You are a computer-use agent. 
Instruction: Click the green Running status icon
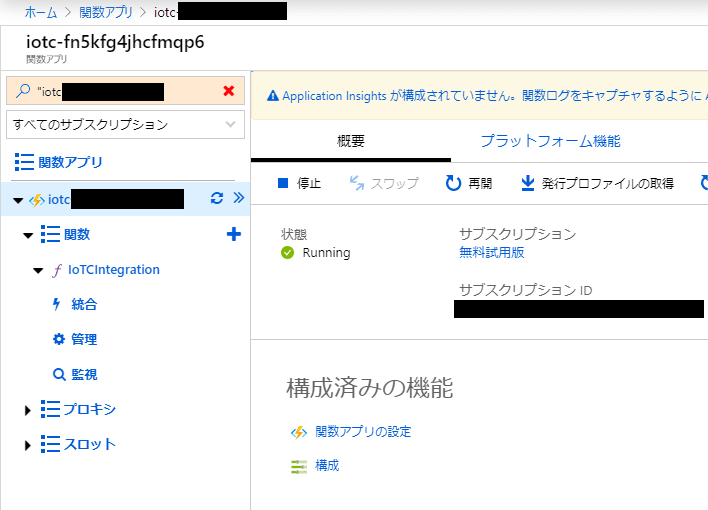(x=287, y=253)
